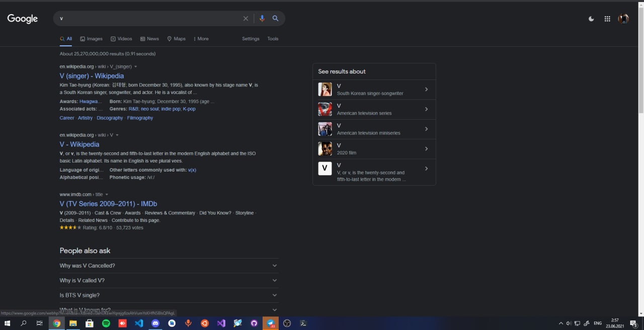Switch to the Videos tab

(121, 39)
